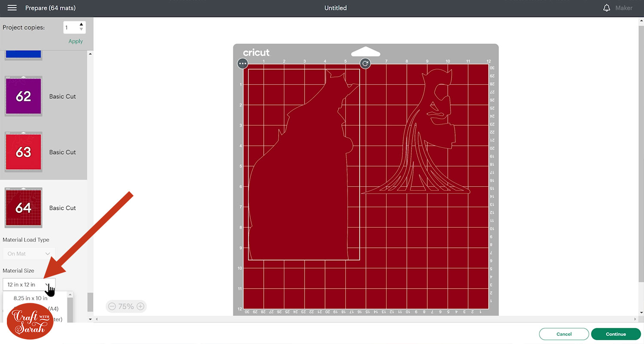644x344 pixels.
Task: Open the Material Load Type 'On Mat' dropdown
Action: click(x=29, y=253)
